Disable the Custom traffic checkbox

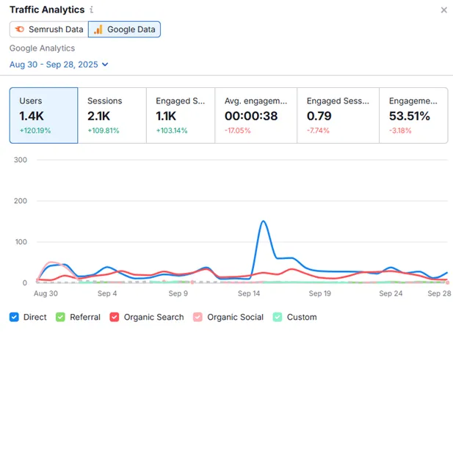pyautogui.click(x=278, y=318)
